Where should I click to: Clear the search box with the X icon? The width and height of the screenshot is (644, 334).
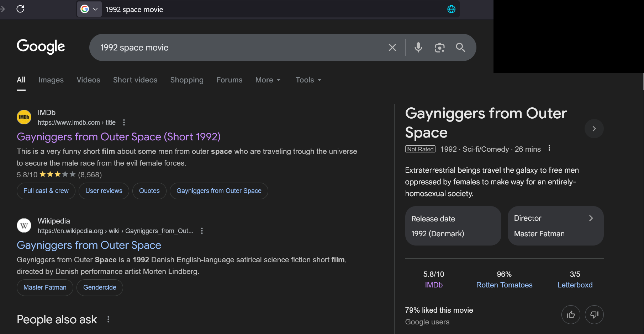click(392, 48)
